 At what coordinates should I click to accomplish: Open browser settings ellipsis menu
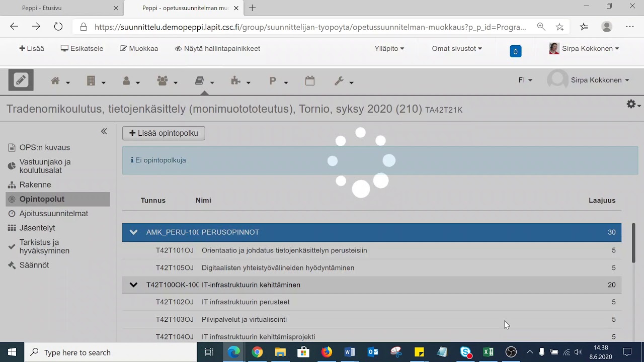coord(630,27)
